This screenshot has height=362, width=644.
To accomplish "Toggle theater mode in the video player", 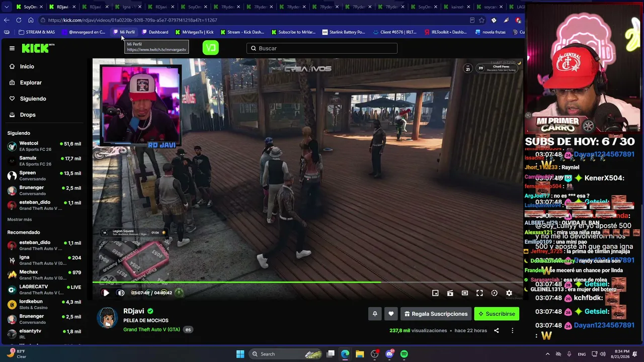I will click(465, 293).
